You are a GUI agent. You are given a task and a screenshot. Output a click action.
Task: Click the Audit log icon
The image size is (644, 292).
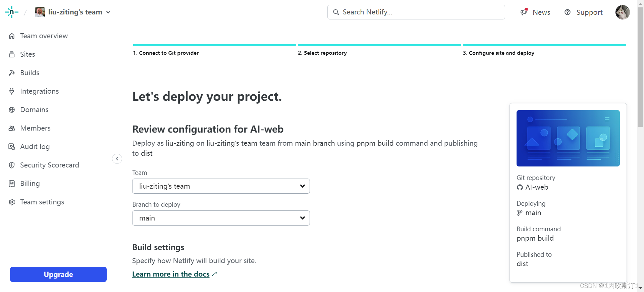tap(12, 147)
